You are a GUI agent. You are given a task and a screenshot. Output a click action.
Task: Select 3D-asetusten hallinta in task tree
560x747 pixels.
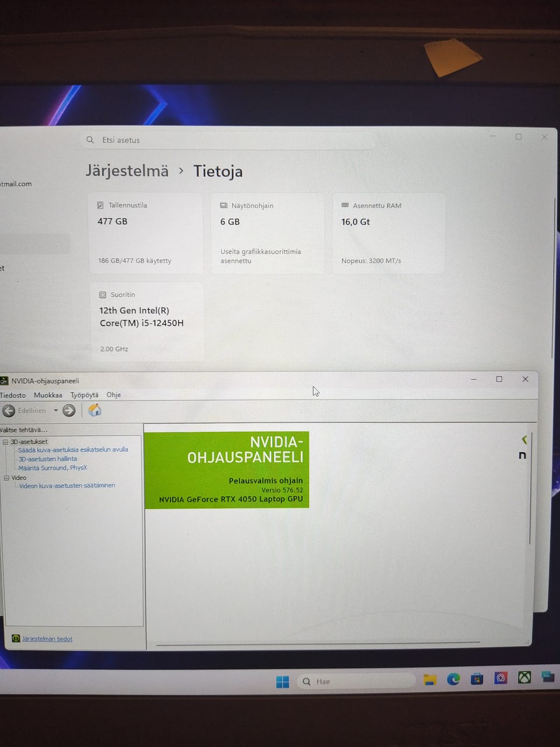48,459
